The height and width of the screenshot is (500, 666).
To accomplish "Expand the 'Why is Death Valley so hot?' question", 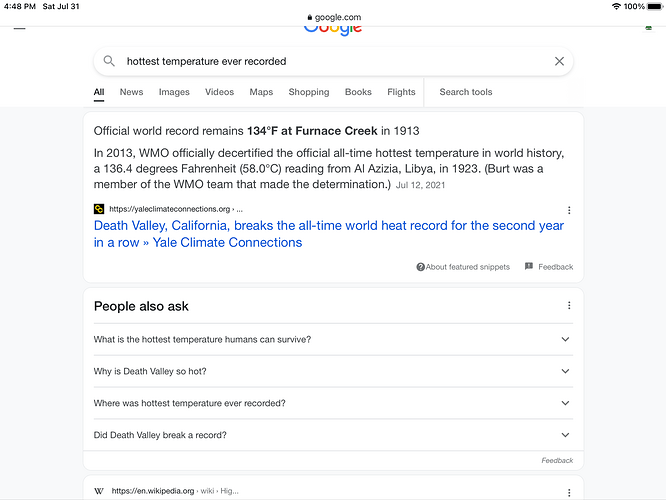I will click(333, 371).
